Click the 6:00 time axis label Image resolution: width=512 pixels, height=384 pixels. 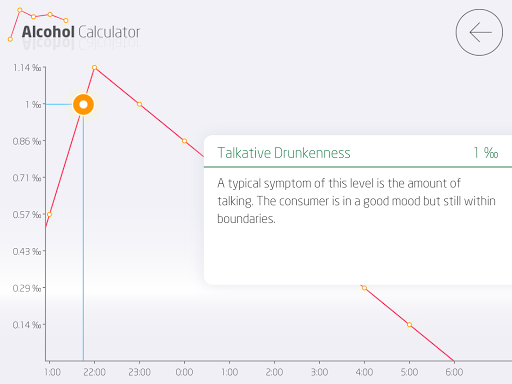click(454, 372)
